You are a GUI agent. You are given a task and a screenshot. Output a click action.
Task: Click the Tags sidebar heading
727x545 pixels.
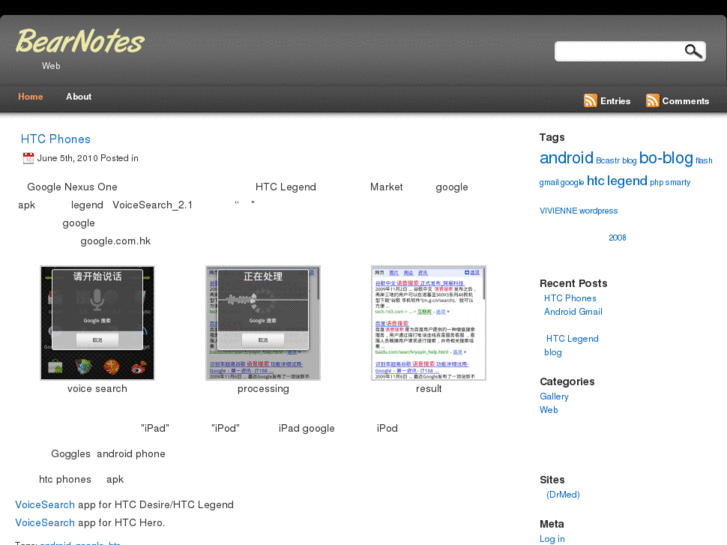(x=552, y=137)
